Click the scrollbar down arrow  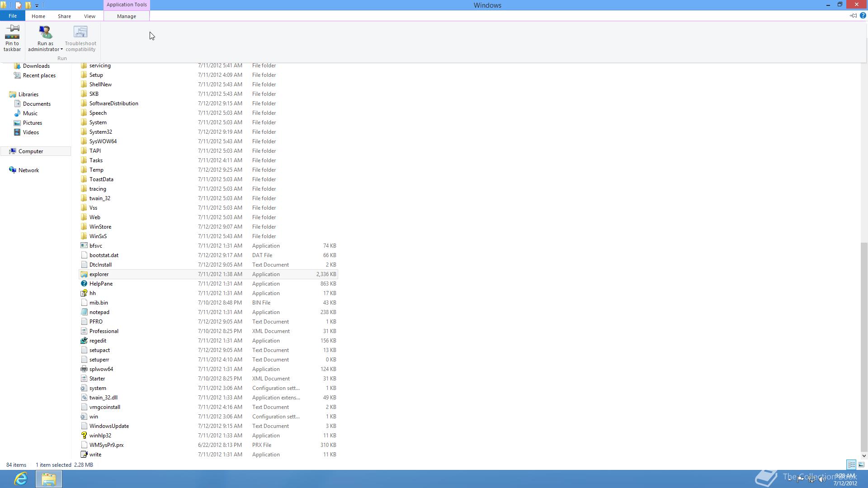864,455
